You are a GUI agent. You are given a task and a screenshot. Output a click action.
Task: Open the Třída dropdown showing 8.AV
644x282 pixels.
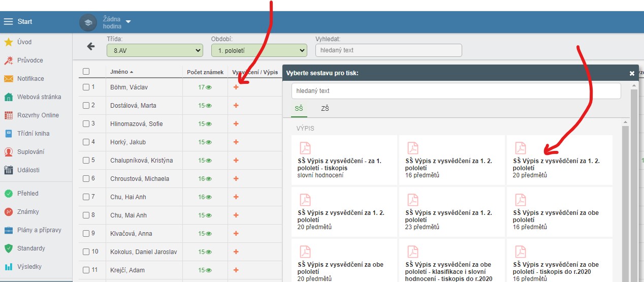[x=154, y=50]
